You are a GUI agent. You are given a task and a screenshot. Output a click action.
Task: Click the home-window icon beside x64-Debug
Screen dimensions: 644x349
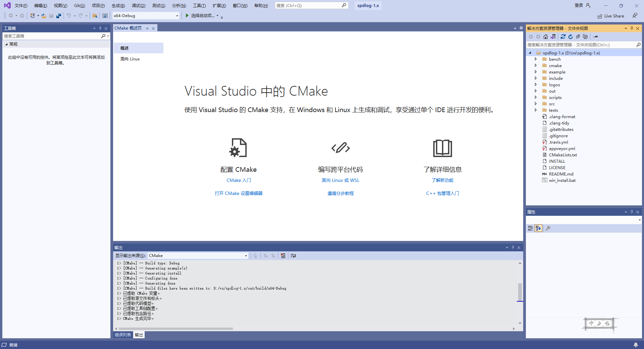tap(105, 16)
